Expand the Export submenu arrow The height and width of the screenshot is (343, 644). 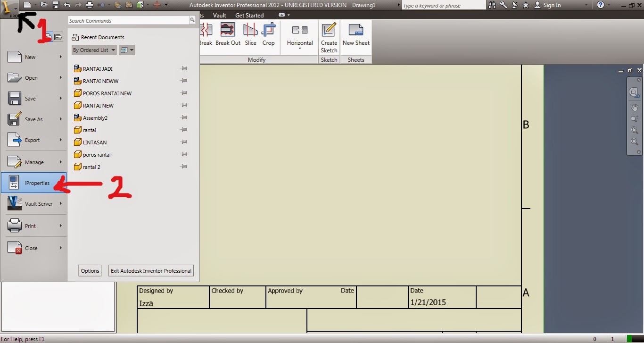[x=61, y=140]
